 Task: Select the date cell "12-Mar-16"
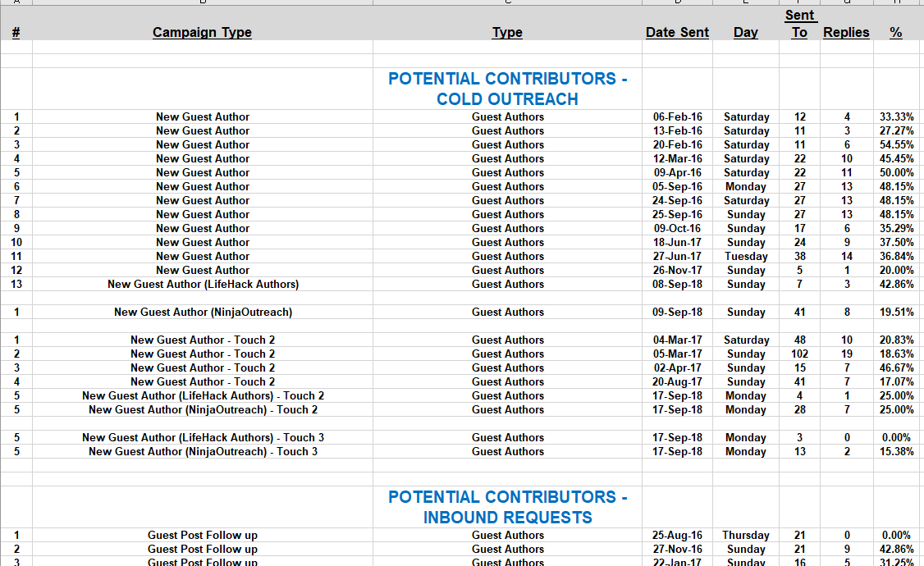point(677,158)
